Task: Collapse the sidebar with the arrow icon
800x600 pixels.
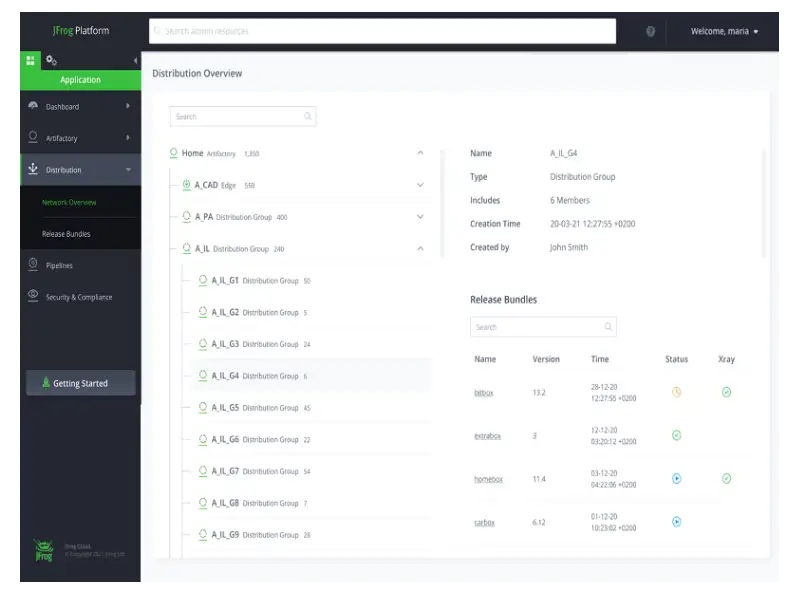Action: (135, 61)
